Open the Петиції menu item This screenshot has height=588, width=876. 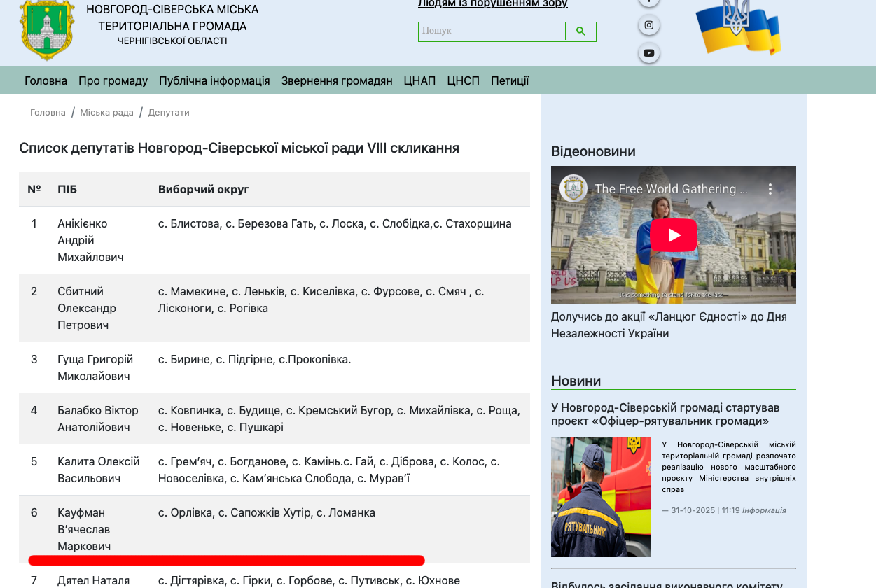pyautogui.click(x=510, y=80)
